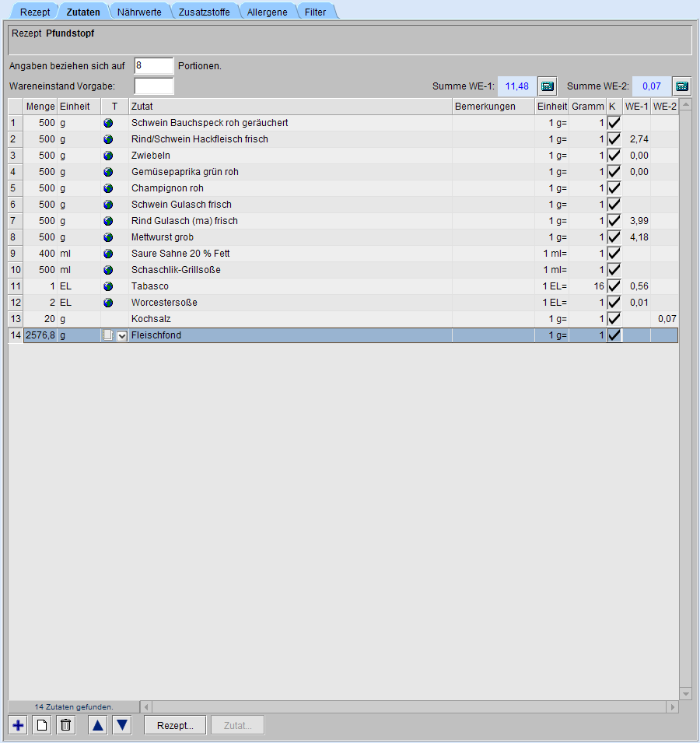Image resolution: width=700 pixels, height=743 pixels.
Task: Toggle K checkbox for Fleischfond
Action: tap(614, 335)
